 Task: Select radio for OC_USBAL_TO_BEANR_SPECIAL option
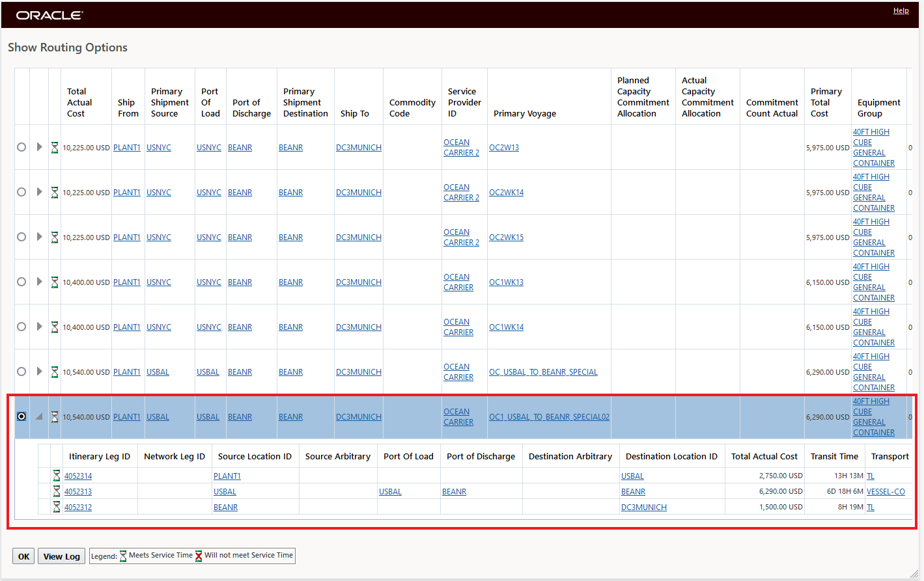[x=21, y=372]
